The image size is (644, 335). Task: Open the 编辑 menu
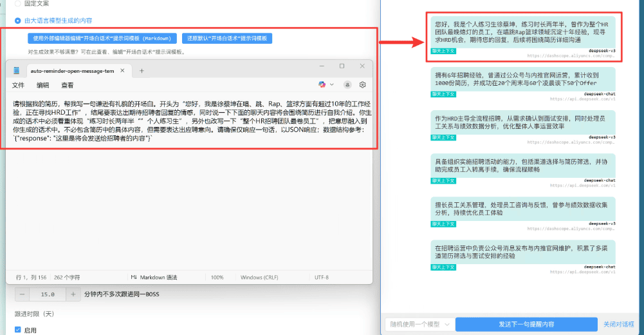[42, 86]
